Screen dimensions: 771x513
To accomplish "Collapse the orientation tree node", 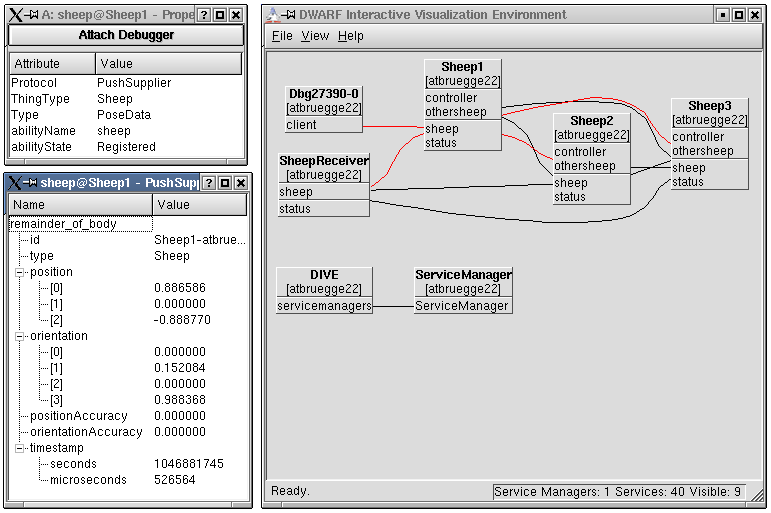I will click(19, 336).
